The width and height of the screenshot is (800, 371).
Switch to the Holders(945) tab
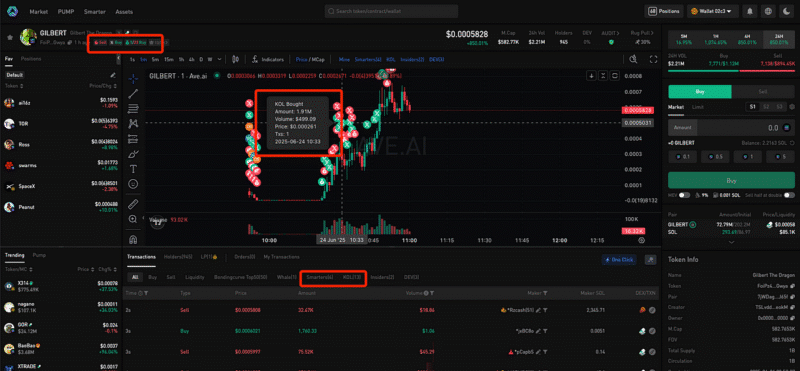click(178, 257)
